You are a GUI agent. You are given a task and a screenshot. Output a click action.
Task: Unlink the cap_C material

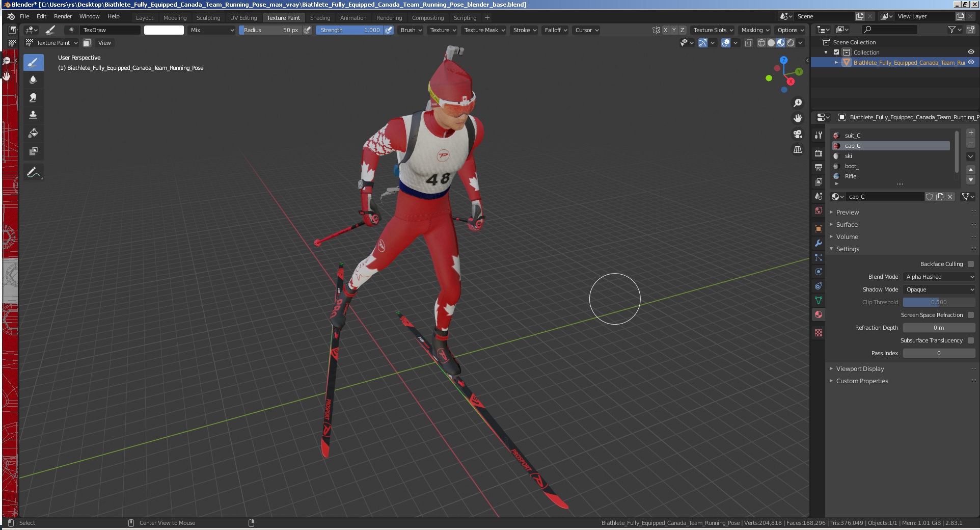pyautogui.click(x=950, y=197)
